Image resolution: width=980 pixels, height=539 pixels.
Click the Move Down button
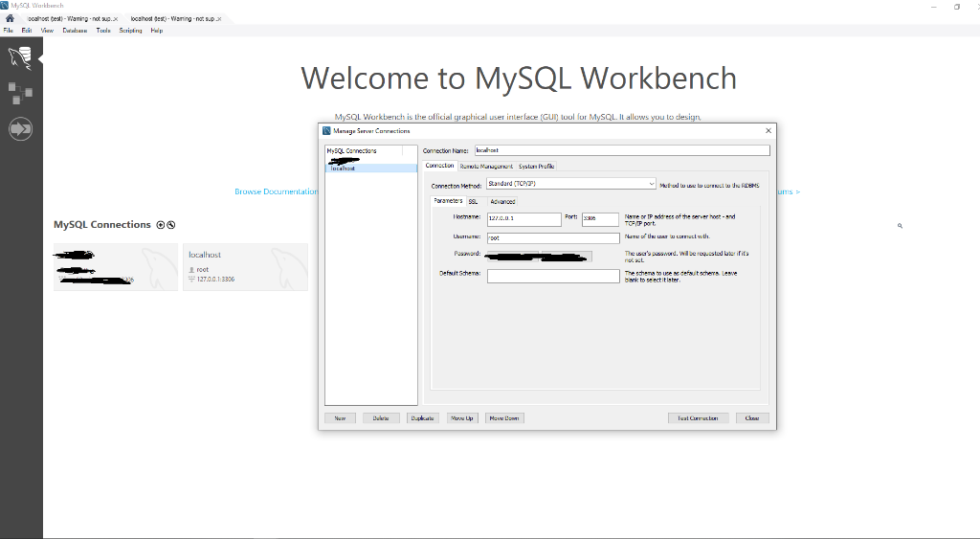coord(504,418)
